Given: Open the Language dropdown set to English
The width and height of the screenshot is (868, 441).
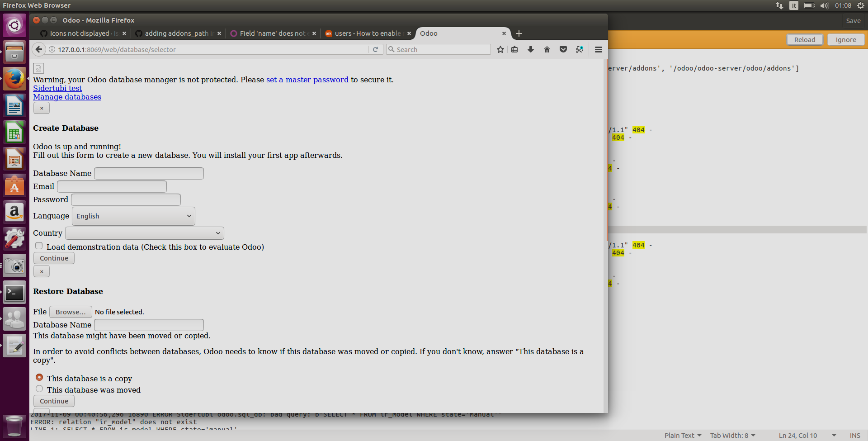Looking at the screenshot, I should (x=133, y=216).
